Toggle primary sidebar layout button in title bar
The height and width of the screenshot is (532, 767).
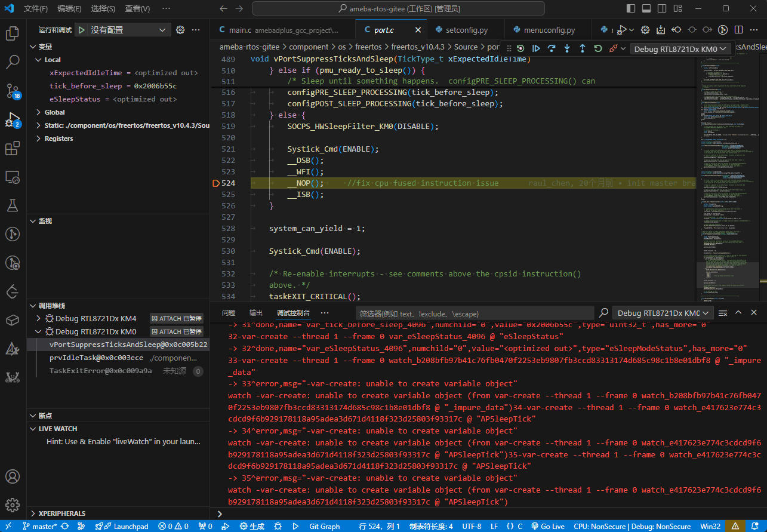pyautogui.click(x=631, y=9)
